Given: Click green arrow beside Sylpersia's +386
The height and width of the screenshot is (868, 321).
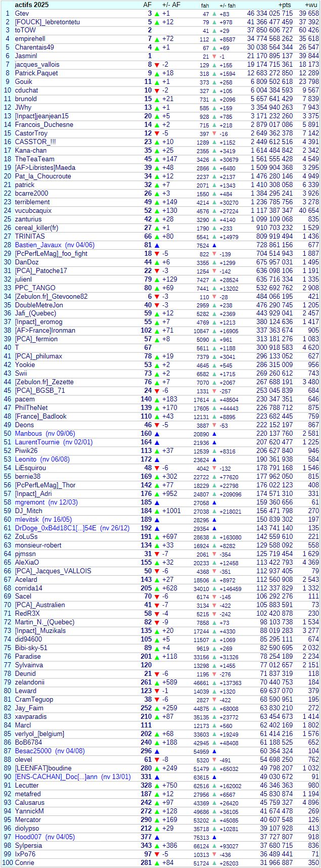Looking at the screenshot, I should pos(157,846).
